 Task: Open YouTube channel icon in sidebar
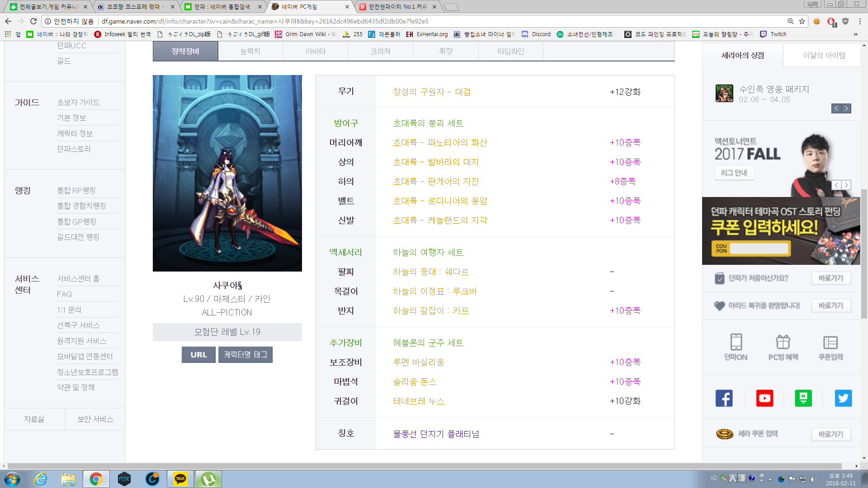tap(764, 398)
